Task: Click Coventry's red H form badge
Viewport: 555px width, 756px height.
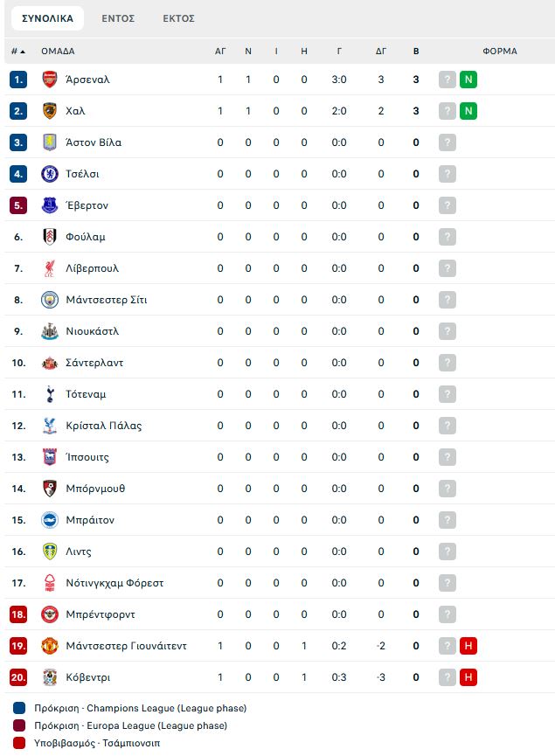Action: [468, 677]
